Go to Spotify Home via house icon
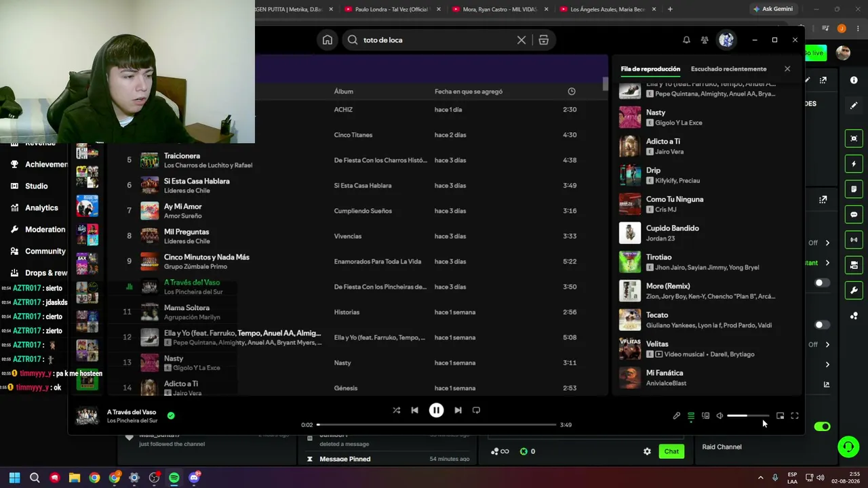Viewport: 868px width, 488px height. [x=328, y=40]
